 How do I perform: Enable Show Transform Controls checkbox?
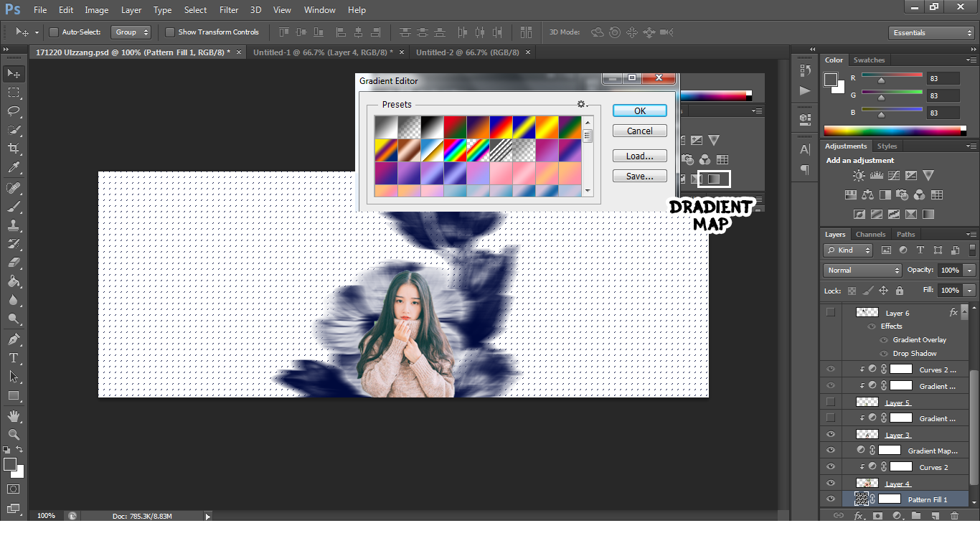[x=170, y=32]
